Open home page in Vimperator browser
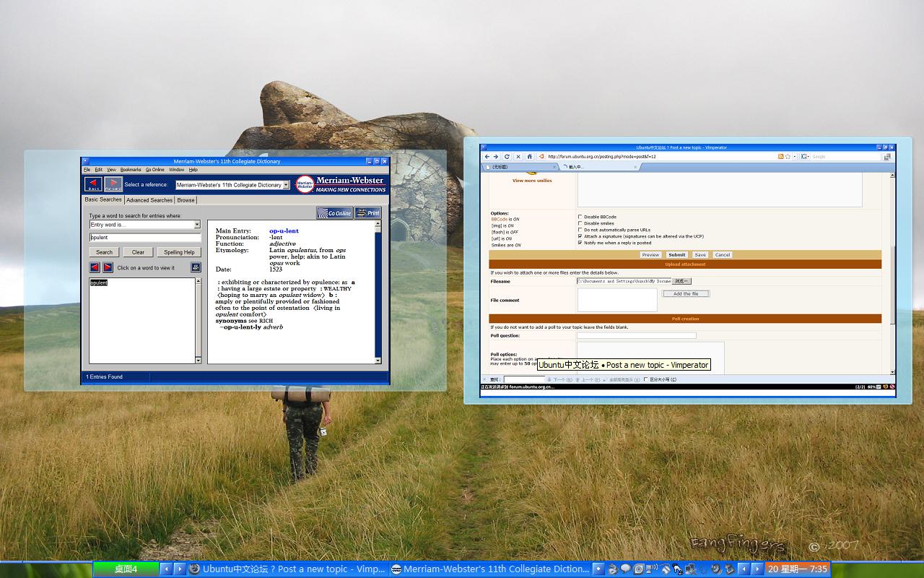 pyautogui.click(x=529, y=156)
